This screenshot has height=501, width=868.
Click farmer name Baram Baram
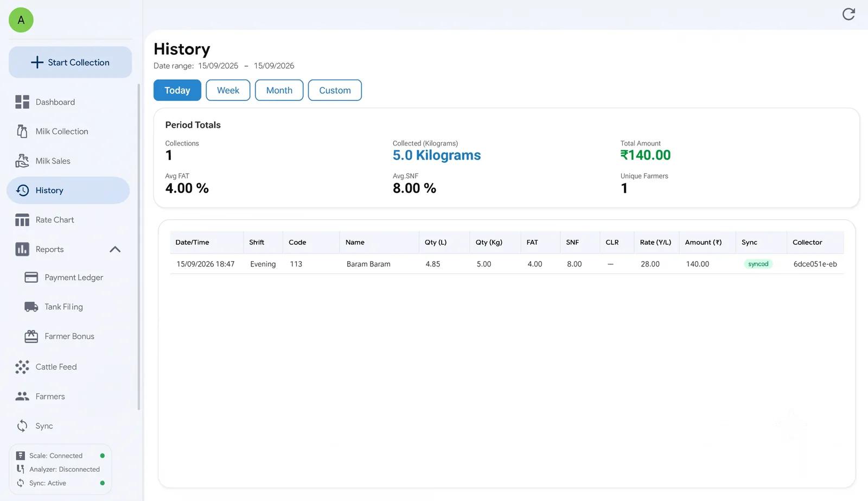368,264
